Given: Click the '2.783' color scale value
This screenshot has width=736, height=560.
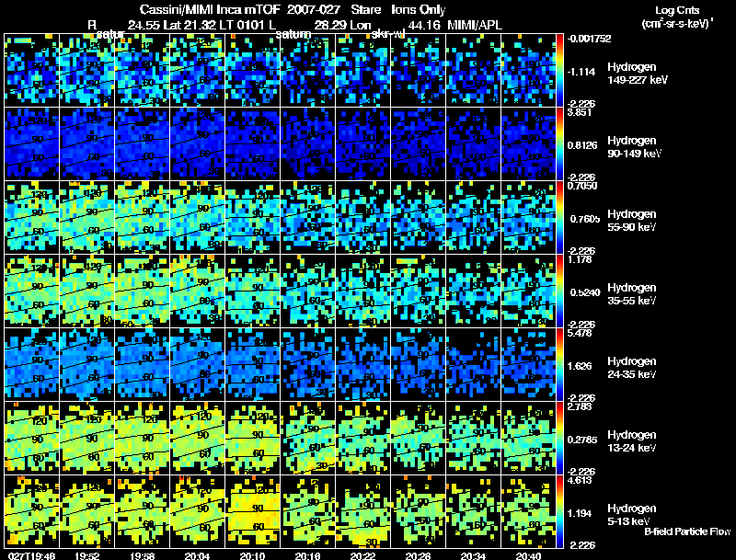Looking at the screenshot, I should (580, 406).
